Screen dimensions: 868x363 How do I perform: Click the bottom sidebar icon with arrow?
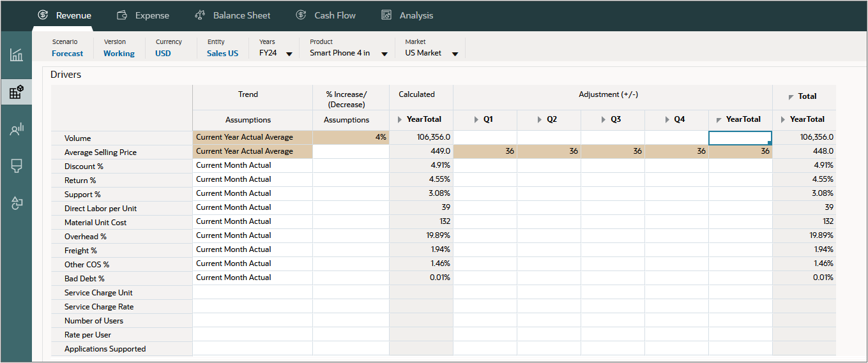tap(17, 204)
